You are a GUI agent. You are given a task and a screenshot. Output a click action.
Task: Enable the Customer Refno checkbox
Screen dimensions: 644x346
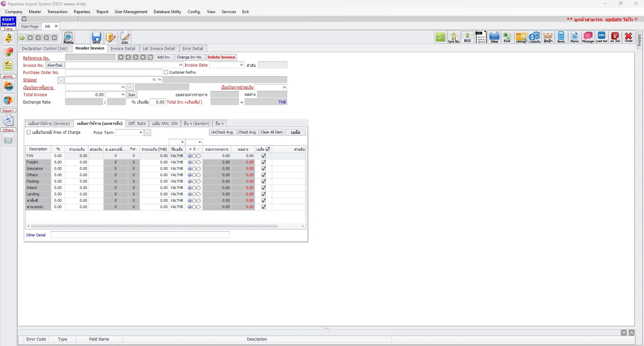(166, 72)
